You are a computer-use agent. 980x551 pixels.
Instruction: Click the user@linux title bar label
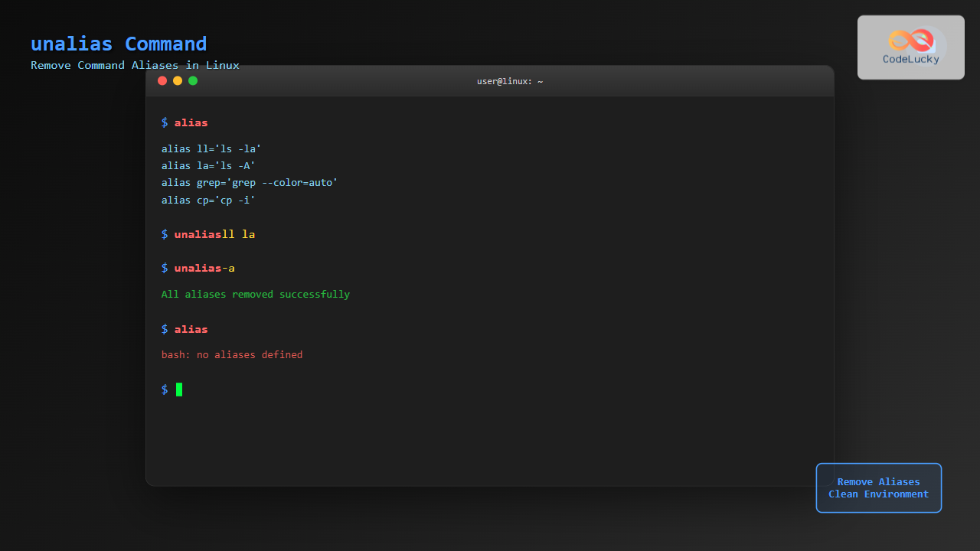pos(510,80)
